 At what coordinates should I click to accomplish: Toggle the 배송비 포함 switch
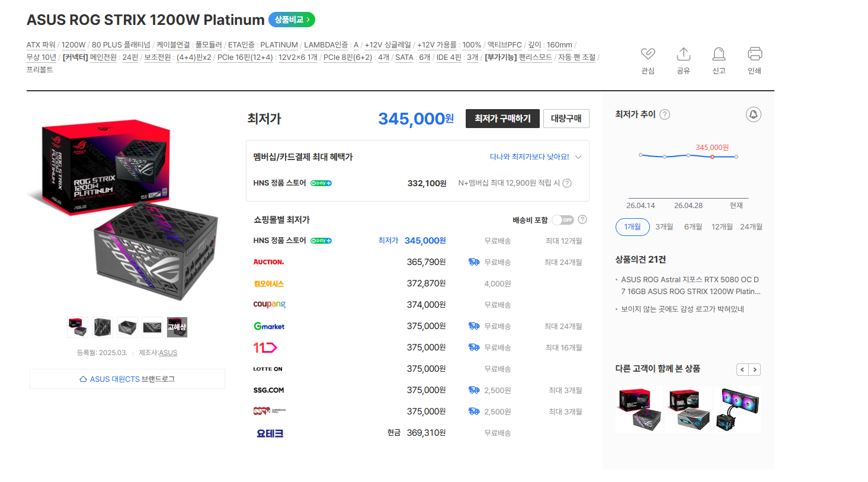click(x=563, y=220)
